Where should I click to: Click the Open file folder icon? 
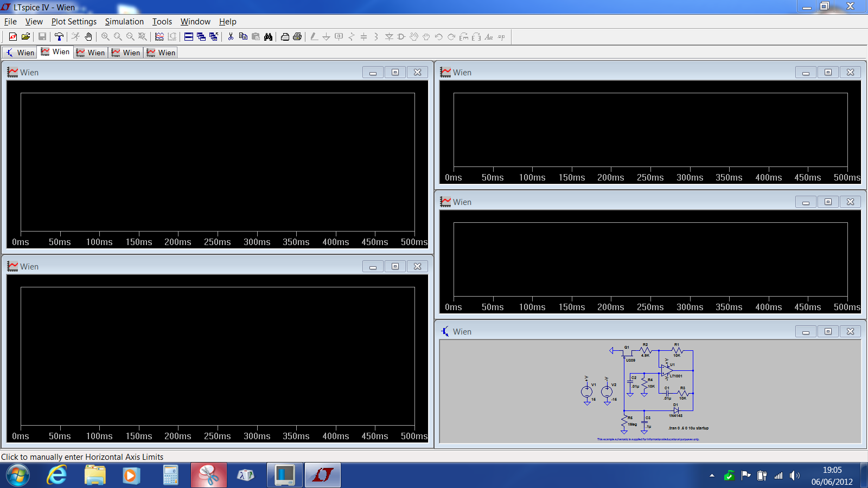pyautogui.click(x=25, y=37)
